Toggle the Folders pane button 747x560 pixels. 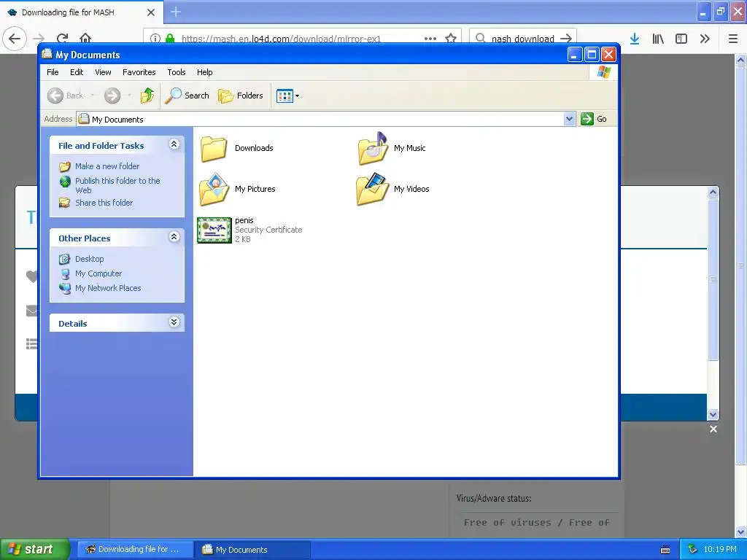(x=241, y=96)
